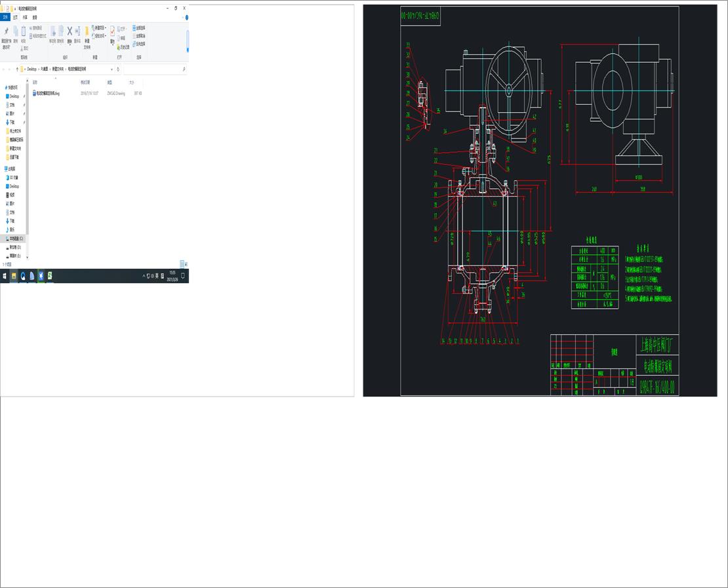Sort by the Name column header
The height and width of the screenshot is (588, 728).
pyautogui.click(x=35, y=82)
